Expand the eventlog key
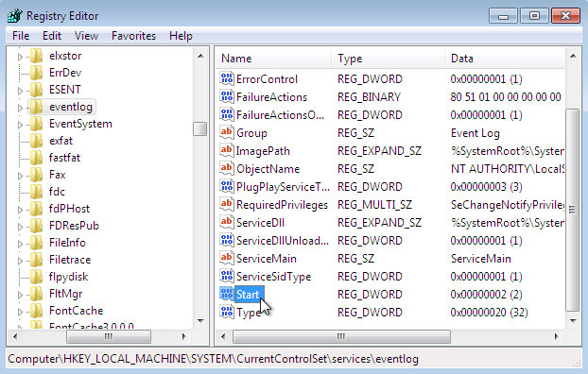 tap(20, 108)
